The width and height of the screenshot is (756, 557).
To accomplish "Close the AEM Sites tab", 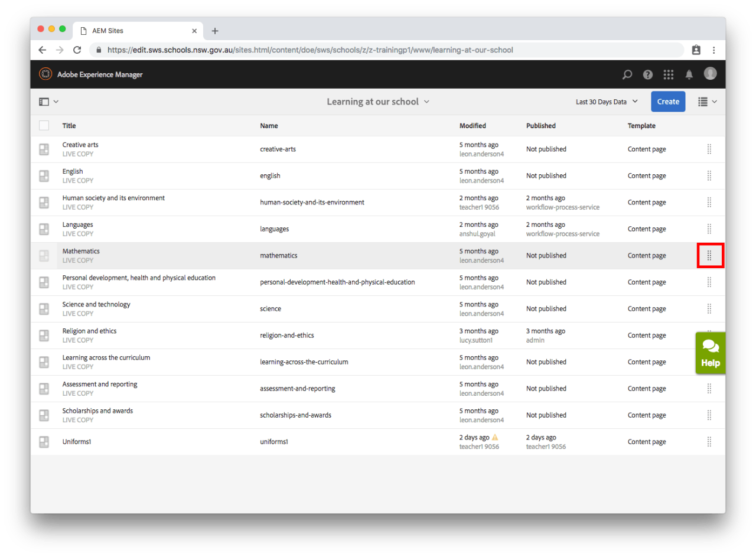I will (194, 31).
